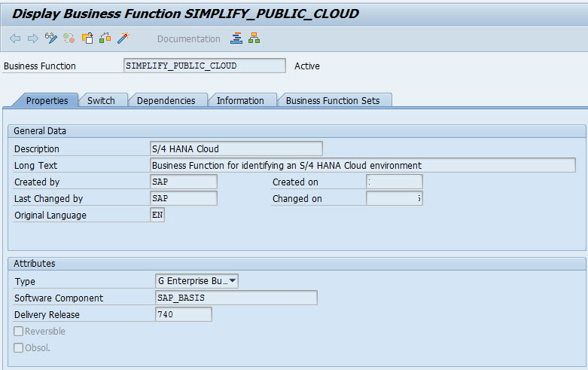Image resolution: width=588 pixels, height=370 pixels.
Task: Click the Active/Inactive status icon
Action: tap(69, 38)
